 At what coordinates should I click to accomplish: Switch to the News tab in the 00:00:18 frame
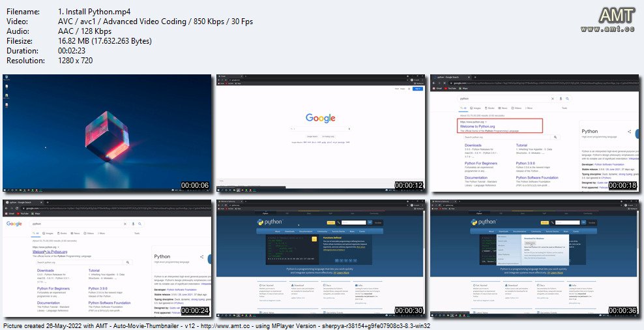coord(503,108)
